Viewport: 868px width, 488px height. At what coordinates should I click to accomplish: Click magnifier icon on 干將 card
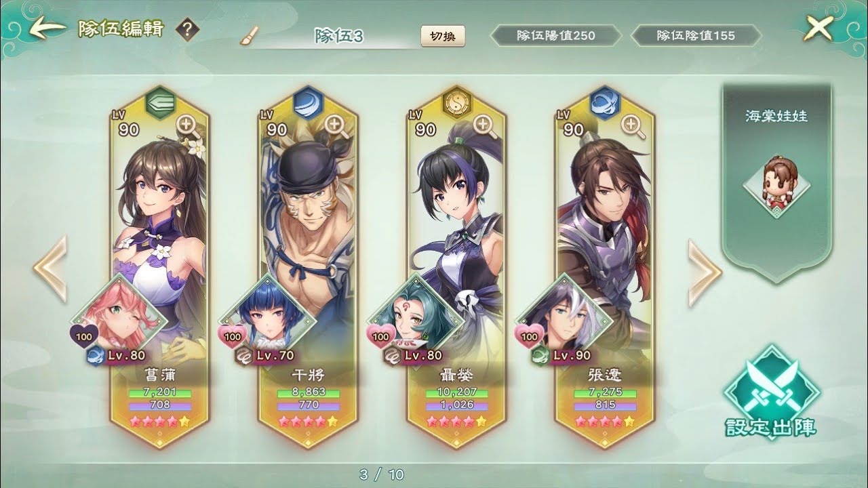(336, 125)
